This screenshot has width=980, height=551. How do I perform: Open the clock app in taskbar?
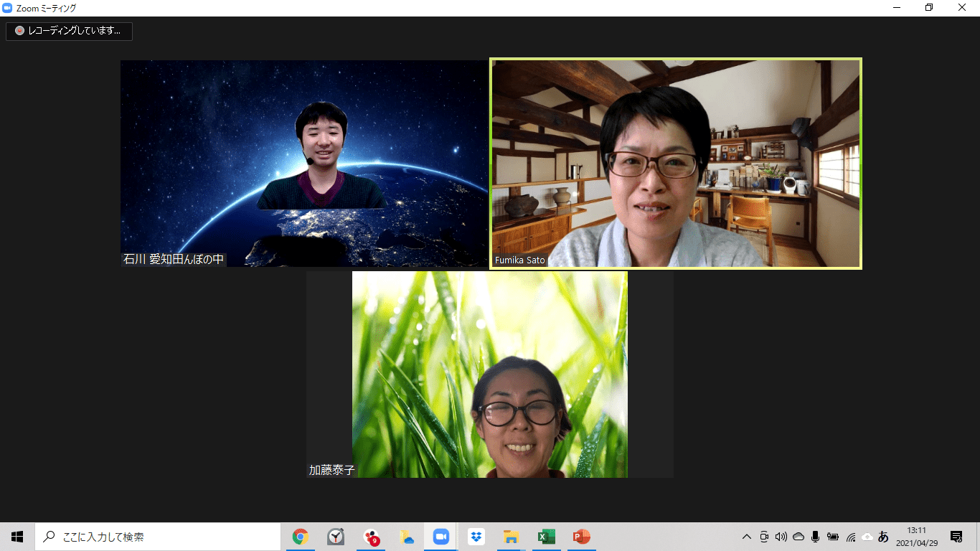pyautogui.click(x=336, y=537)
